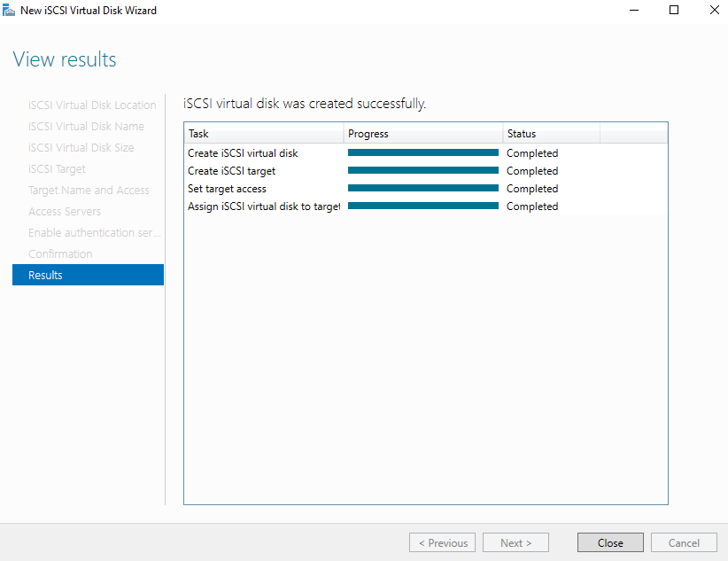Screen dimensions: 728x561
Task: Sort by the Status column header
Action: click(551, 134)
